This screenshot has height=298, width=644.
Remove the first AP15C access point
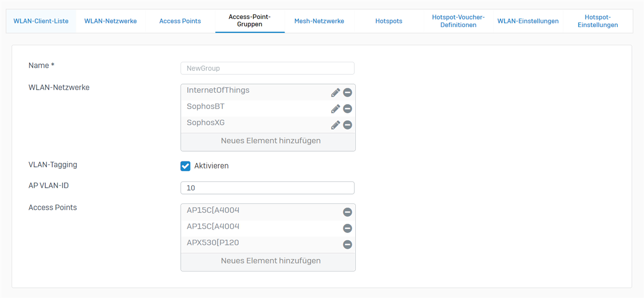pos(347,212)
